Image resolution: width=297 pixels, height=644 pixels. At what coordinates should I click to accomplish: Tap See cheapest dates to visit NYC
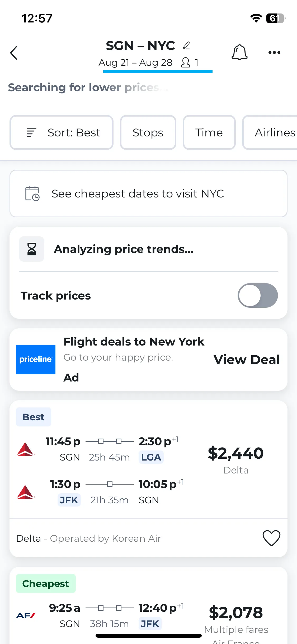148,194
